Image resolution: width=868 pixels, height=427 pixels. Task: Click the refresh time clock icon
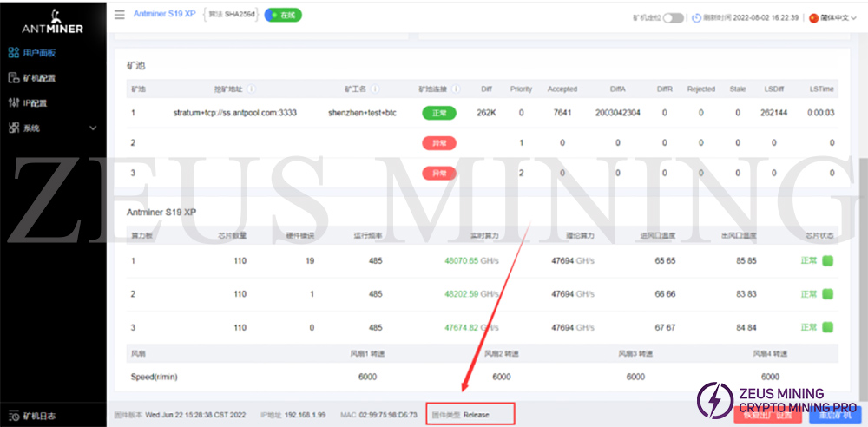tap(696, 18)
